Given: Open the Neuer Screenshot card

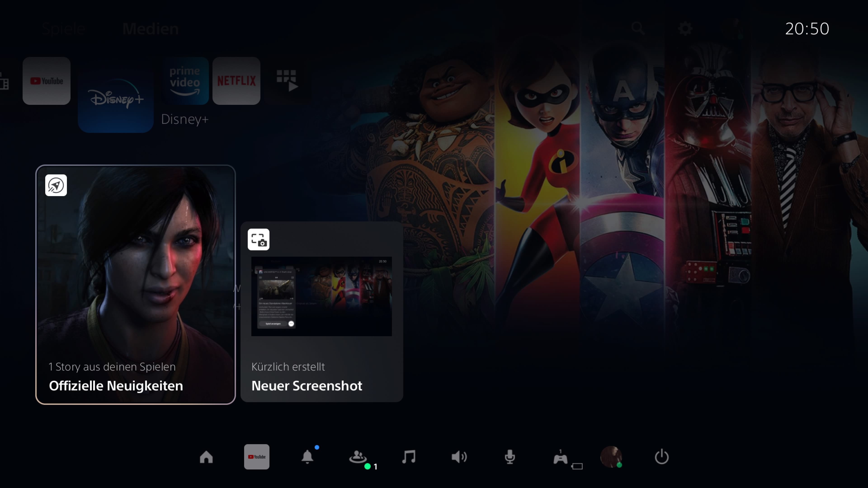Looking at the screenshot, I should 322,312.
